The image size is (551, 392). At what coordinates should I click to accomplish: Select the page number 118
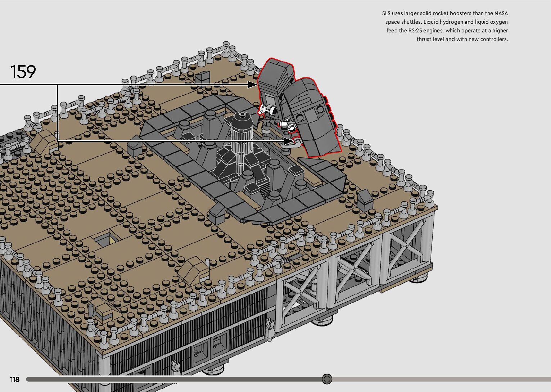[15, 379]
